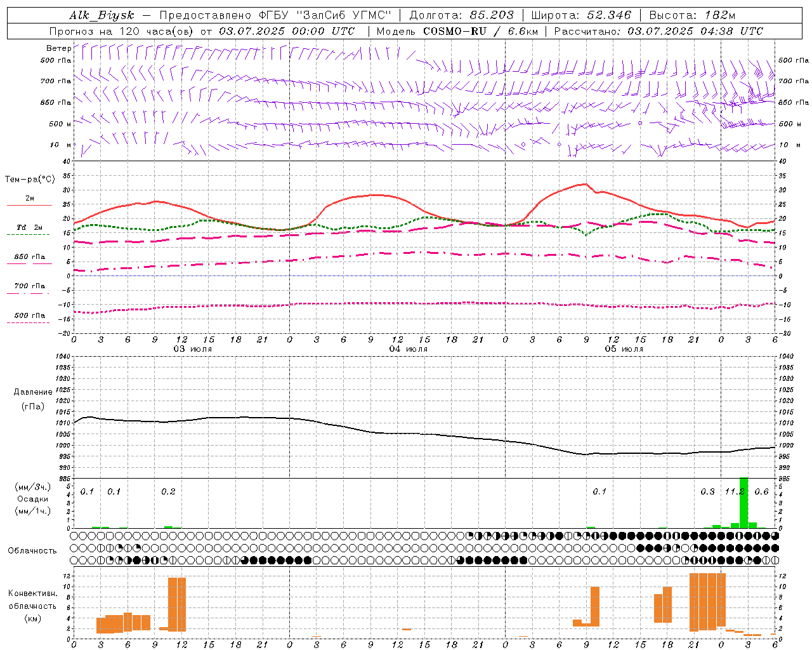This screenshot has width=812, height=650.
Task: Click the forecast header Прогноз на 120 часа(ов)
Action: tap(122, 31)
